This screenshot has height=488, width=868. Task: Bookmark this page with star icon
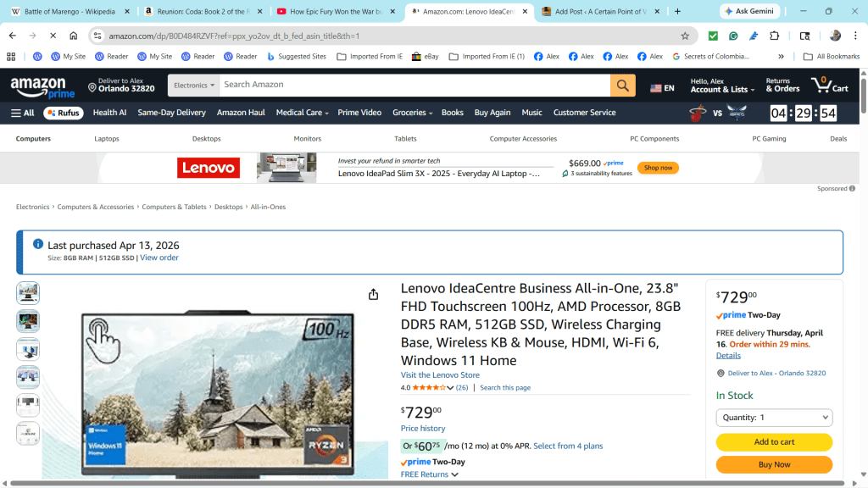coord(685,36)
